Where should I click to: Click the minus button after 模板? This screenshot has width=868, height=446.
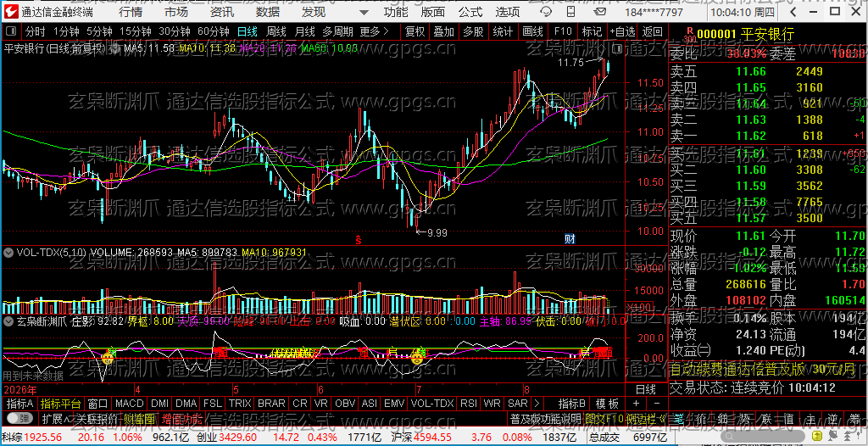pos(657,404)
